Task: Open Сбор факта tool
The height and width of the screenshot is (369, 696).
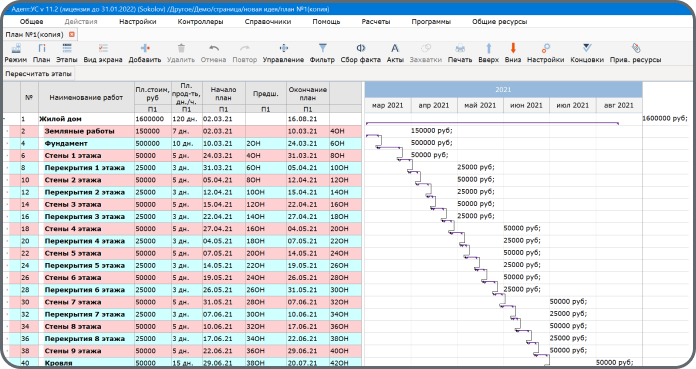Action: (x=360, y=53)
